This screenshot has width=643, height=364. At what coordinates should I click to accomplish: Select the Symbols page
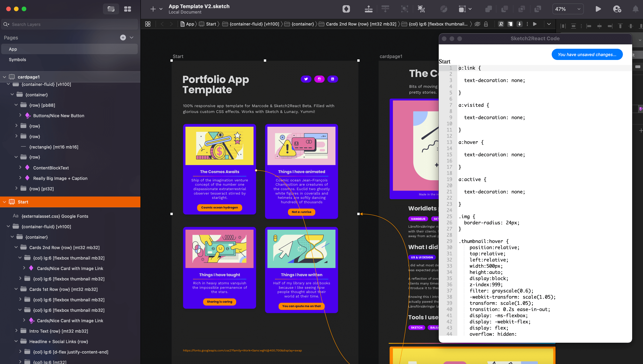point(17,60)
